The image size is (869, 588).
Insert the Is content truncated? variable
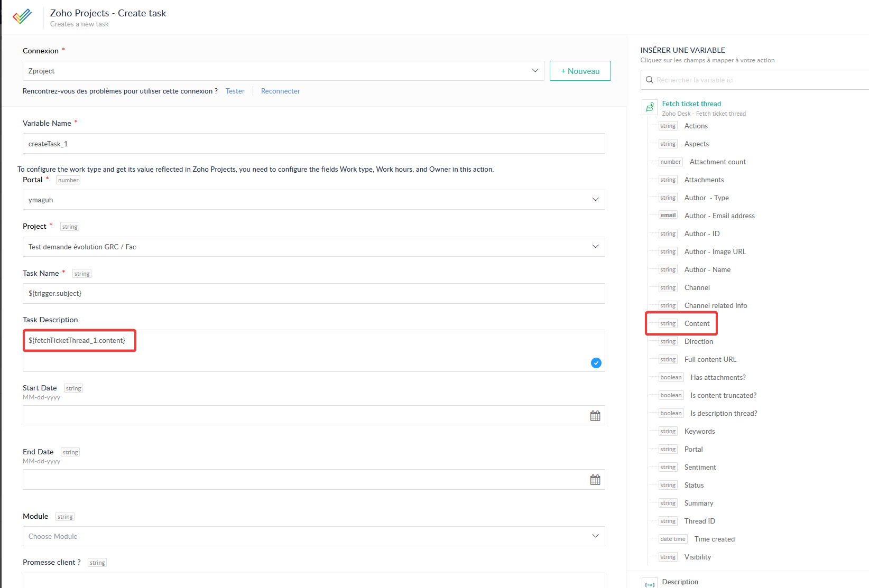coord(723,395)
